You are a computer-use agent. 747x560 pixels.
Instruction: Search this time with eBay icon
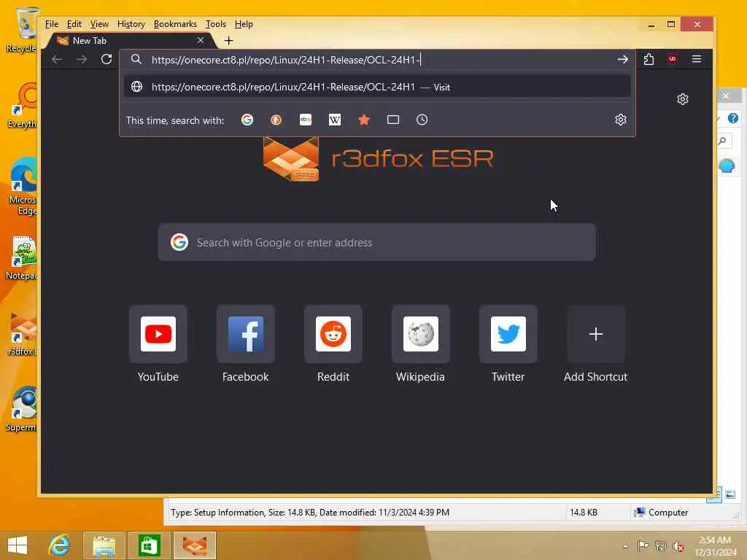coord(306,120)
